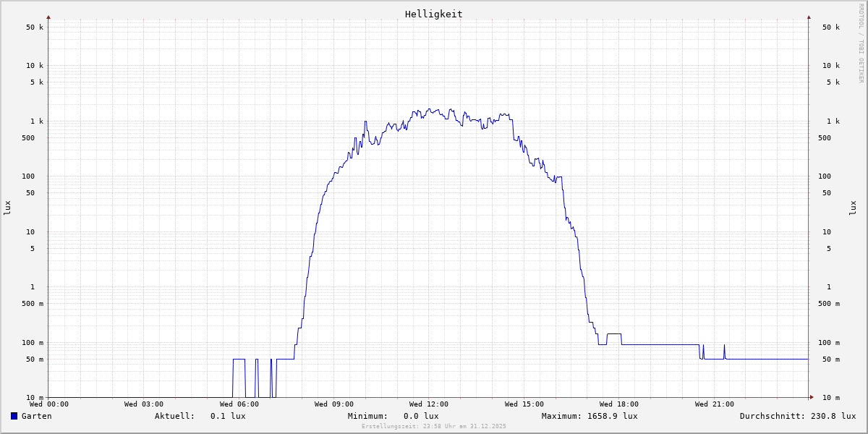The width and height of the screenshot is (868, 434).
Task: Select the Maximum 1658.9 lux statistic
Action: tap(590, 416)
